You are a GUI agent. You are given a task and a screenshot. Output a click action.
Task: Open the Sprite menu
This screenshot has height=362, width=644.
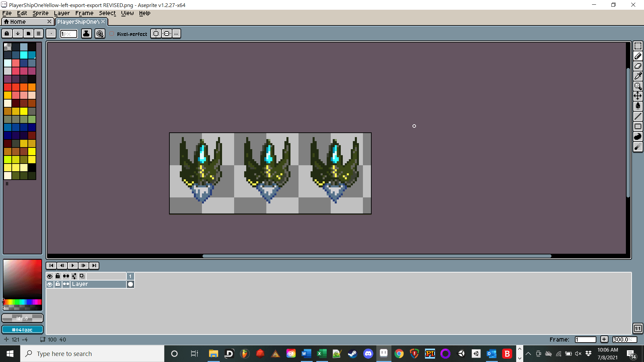[40, 13]
